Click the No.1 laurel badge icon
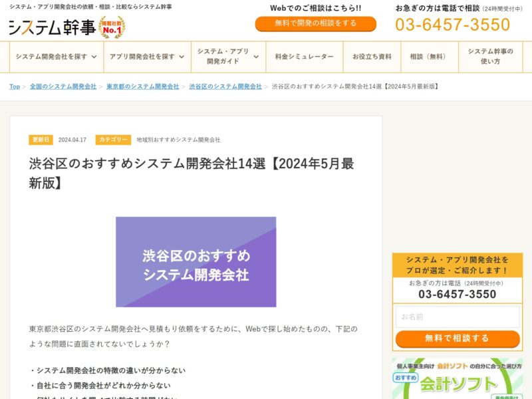Viewport: 532px width, 399px height. coord(112,27)
